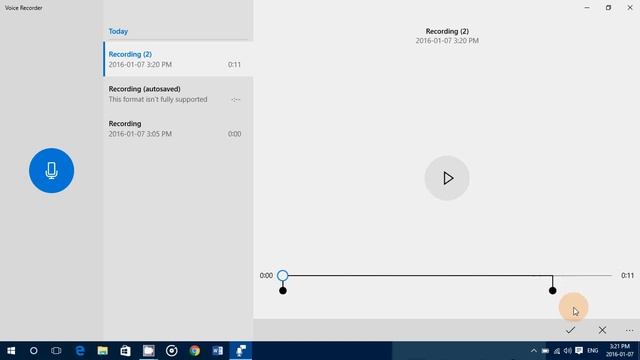Click the Voice Recorder taskbar icon
This screenshot has height=360, width=640.
point(241,351)
